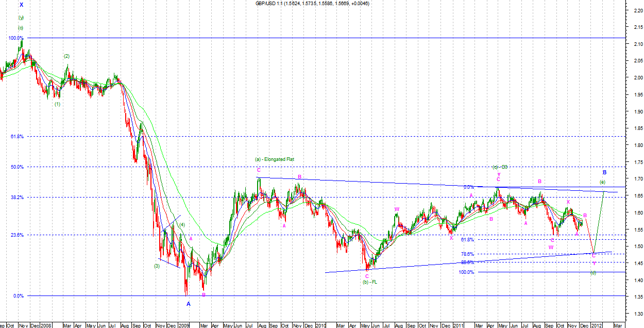The width and height of the screenshot is (644, 328).
Task: Click the green (e) projection label
Action: (602, 183)
